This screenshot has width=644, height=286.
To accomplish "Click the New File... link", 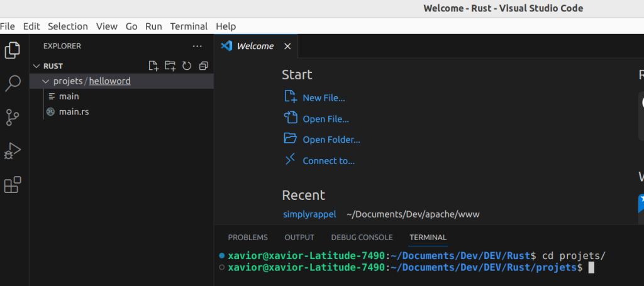I will coord(324,98).
